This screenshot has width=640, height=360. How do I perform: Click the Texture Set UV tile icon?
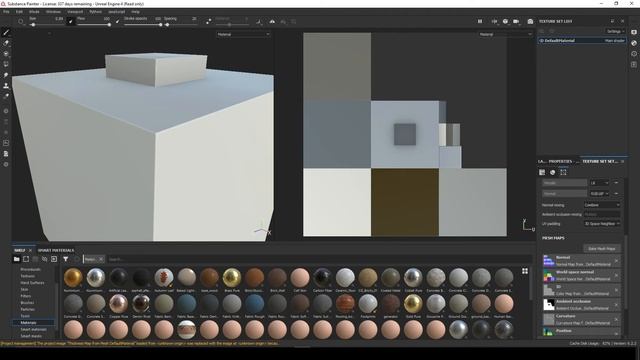(563, 173)
